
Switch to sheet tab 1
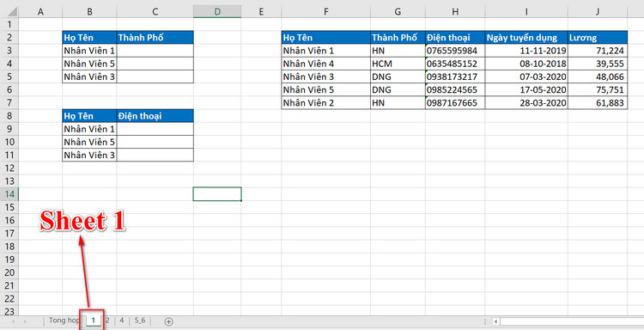(94, 321)
